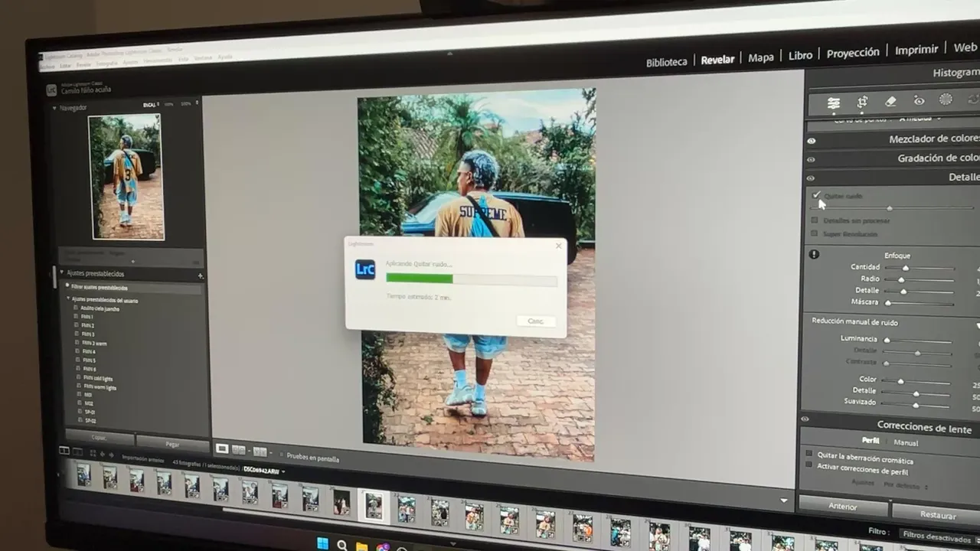Toggle Correcciones de lente visibility eye
This screenshot has height=551, width=980.
pyautogui.click(x=805, y=419)
